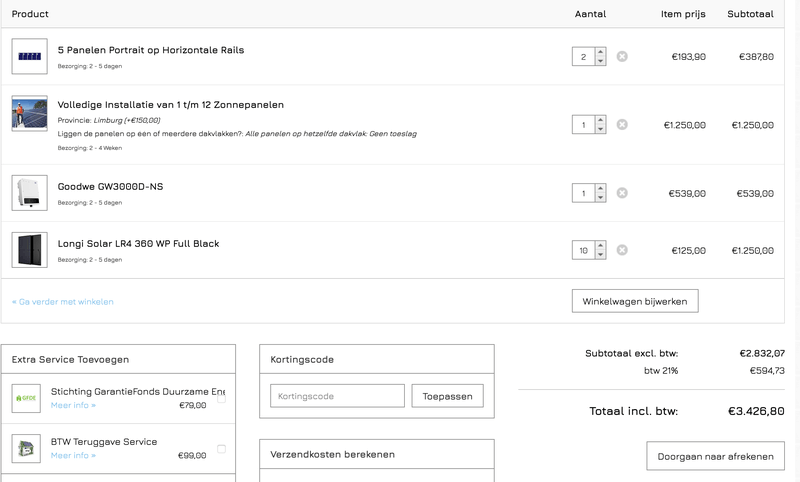Click item price €539,00 for Goodwe
Viewport: 800px width, 482px height.
(x=687, y=193)
